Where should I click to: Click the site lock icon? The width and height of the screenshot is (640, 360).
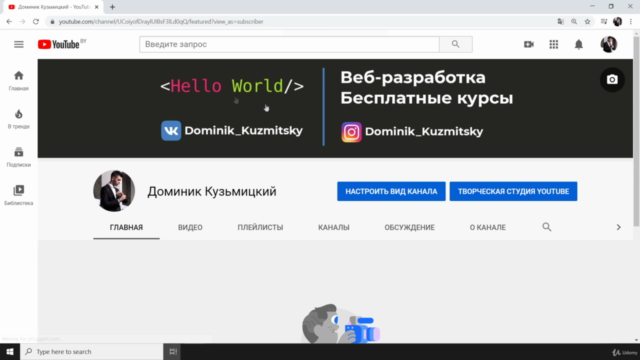pyautogui.click(x=52, y=22)
